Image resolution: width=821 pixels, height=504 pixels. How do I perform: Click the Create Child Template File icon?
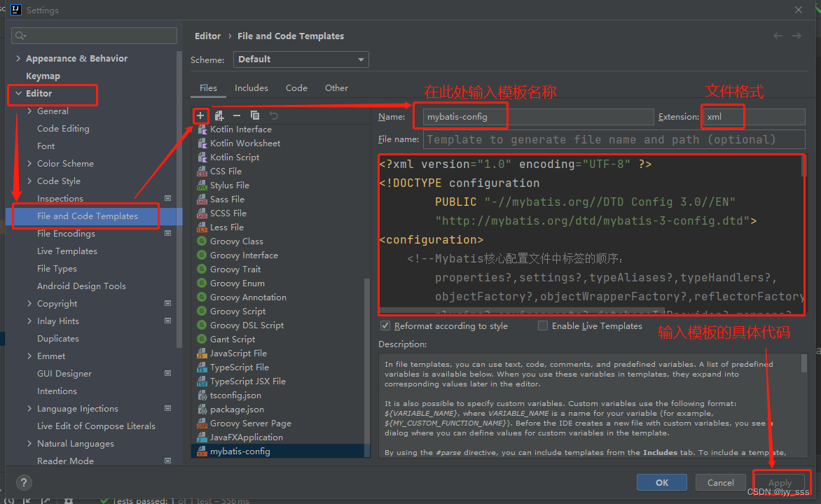coord(219,115)
